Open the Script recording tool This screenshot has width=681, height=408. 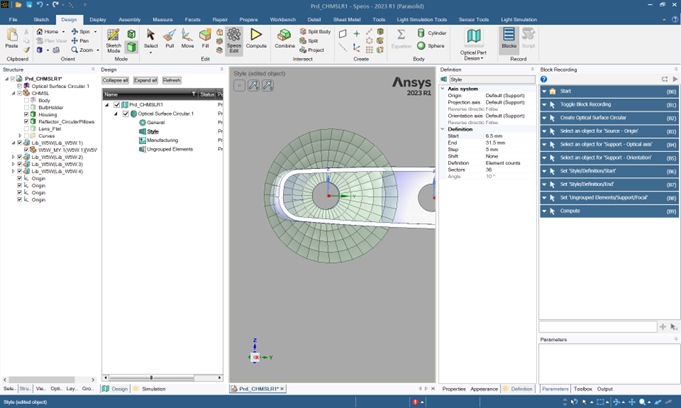(x=528, y=38)
